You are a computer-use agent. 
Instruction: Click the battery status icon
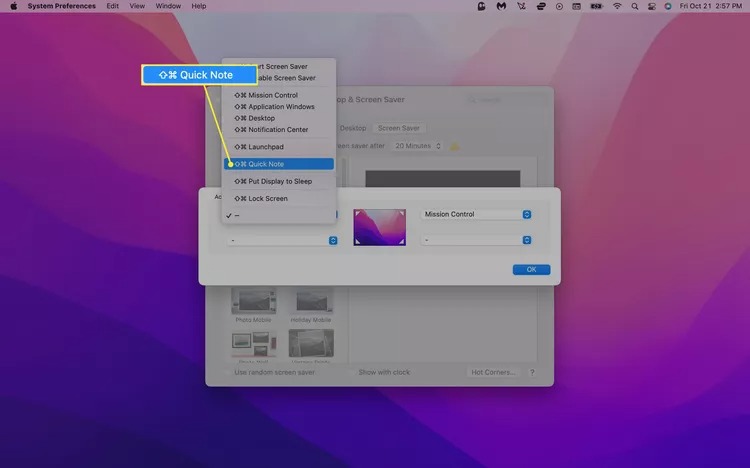[x=596, y=6]
